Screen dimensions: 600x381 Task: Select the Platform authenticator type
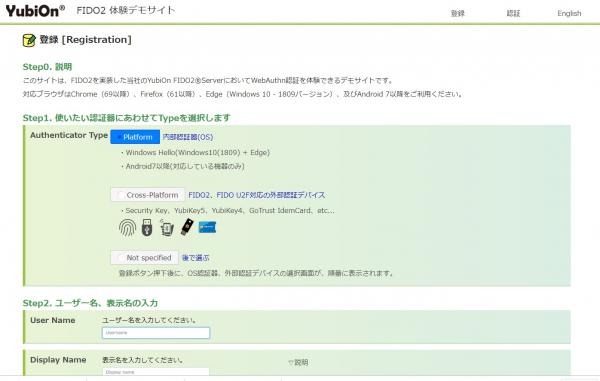135,137
